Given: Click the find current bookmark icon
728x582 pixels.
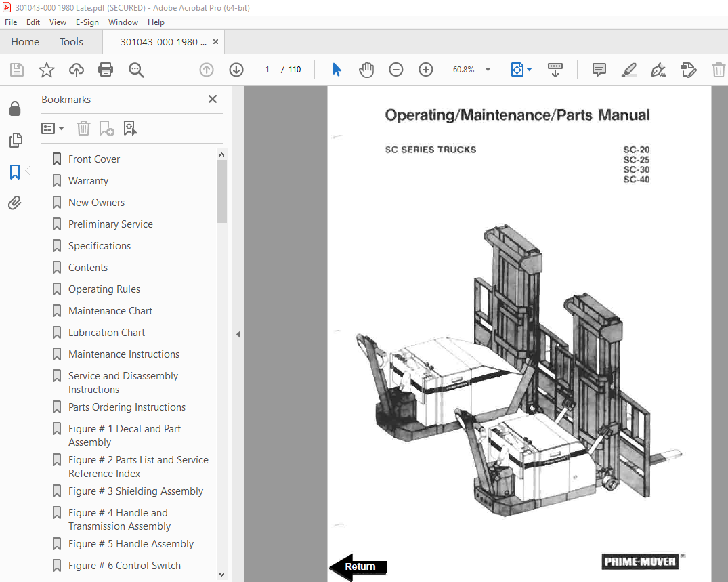Looking at the screenshot, I should pos(130,128).
